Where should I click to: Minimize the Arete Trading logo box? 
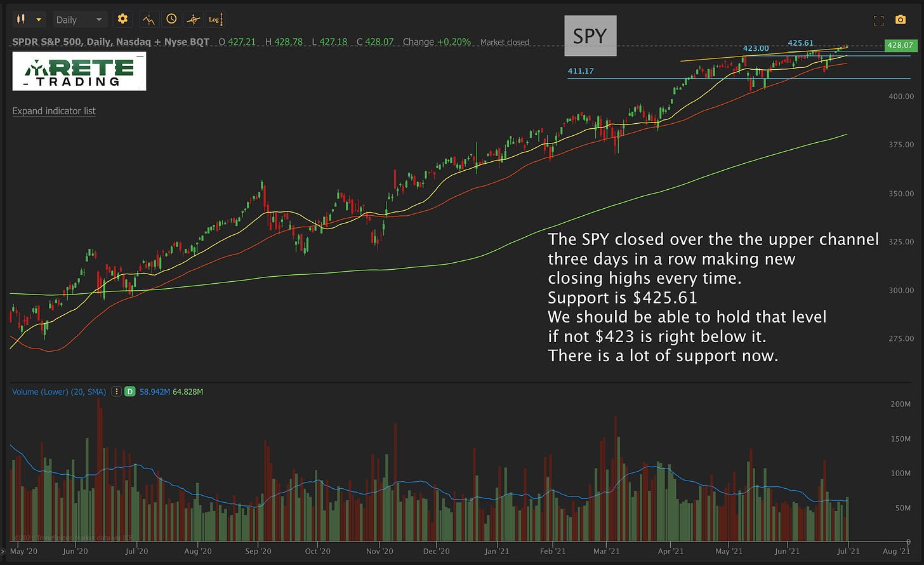[x=141, y=56]
